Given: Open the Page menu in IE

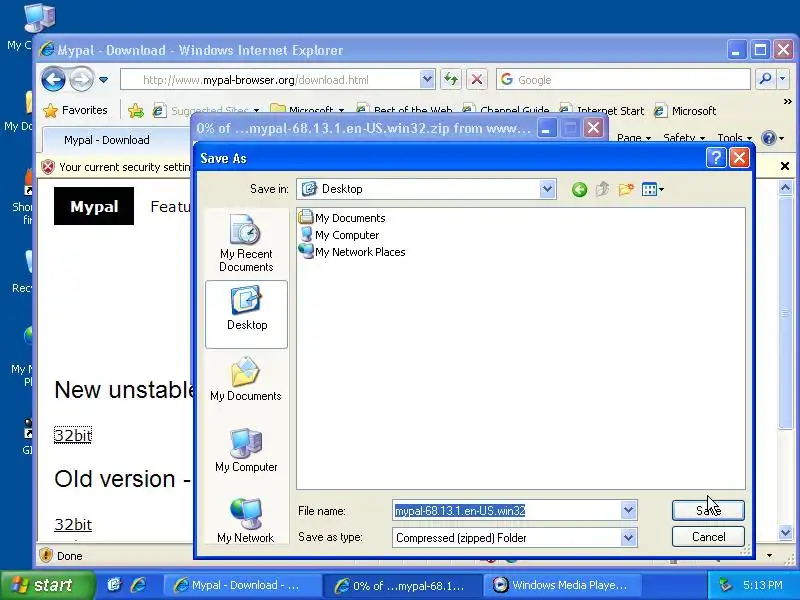Looking at the screenshot, I should tap(634, 138).
